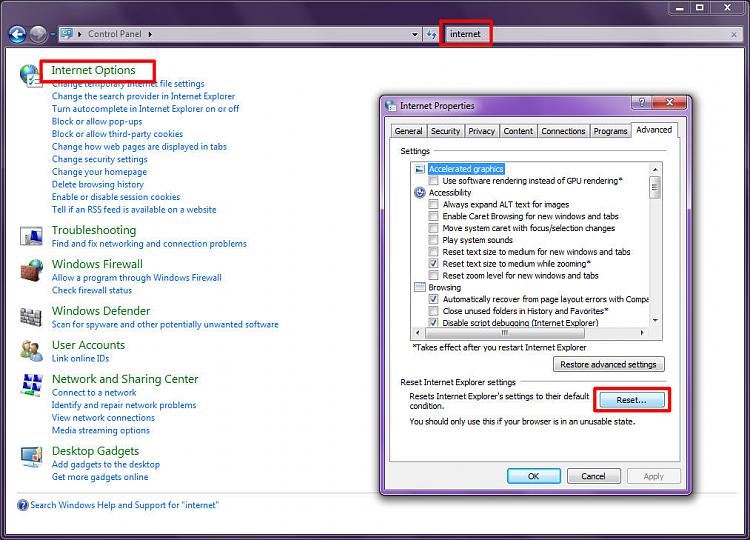Toggle Play system sounds checkbox
The image size is (750, 540).
point(433,240)
